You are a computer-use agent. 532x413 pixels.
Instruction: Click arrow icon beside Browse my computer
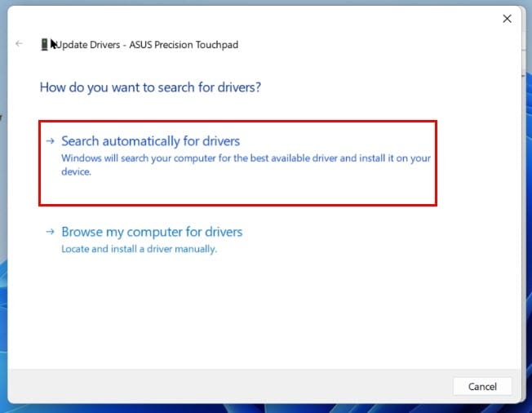(x=51, y=232)
